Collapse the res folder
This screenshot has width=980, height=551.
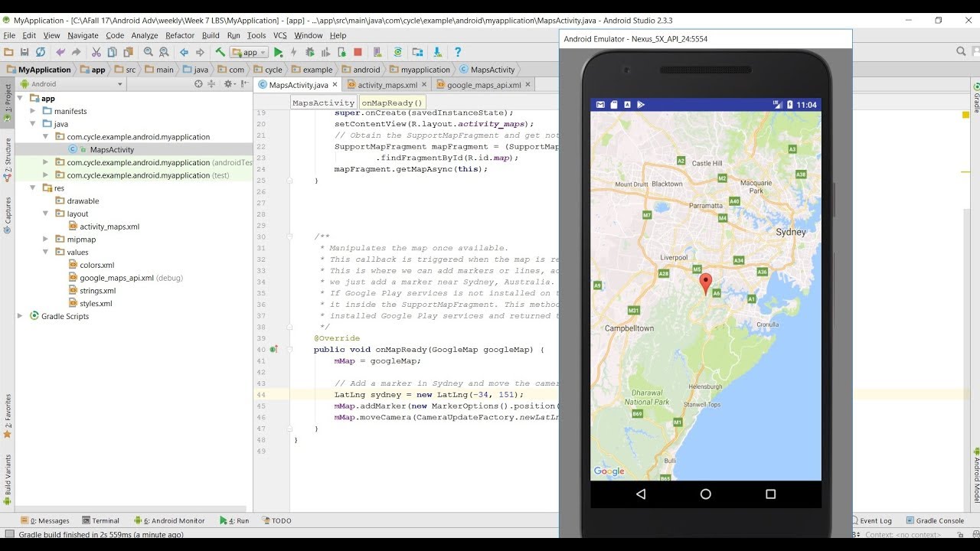coord(33,188)
